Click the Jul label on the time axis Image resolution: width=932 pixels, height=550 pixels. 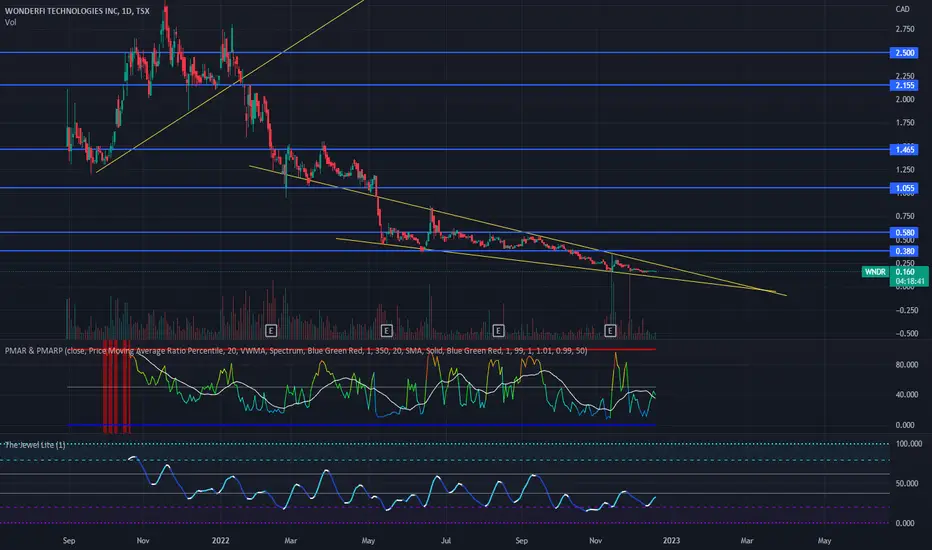click(446, 540)
